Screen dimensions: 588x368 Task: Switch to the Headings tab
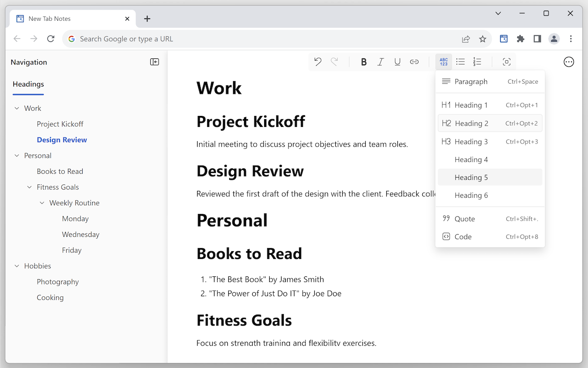click(x=28, y=84)
